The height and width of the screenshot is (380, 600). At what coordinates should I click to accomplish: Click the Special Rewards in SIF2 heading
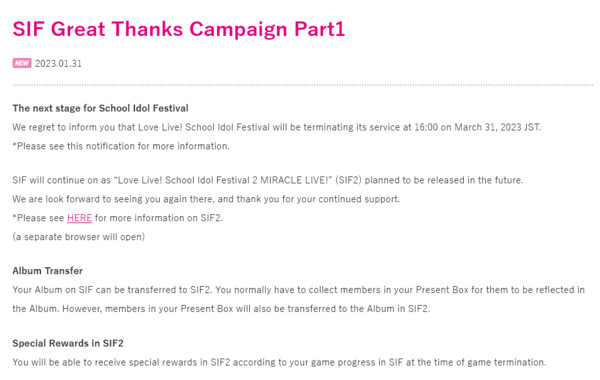[x=68, y=343]
